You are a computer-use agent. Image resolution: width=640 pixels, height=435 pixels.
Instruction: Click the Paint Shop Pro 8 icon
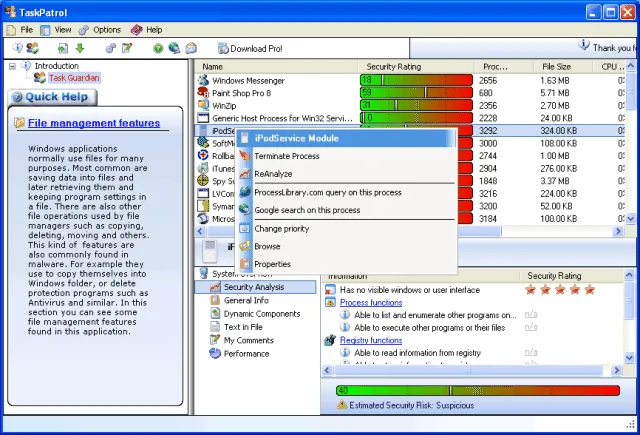pyautogui.click(x=203, y=93)
